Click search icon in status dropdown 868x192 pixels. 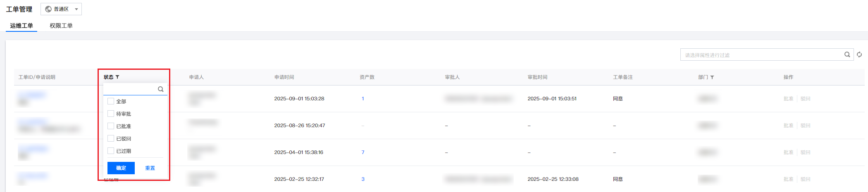(x=161, y=89)
